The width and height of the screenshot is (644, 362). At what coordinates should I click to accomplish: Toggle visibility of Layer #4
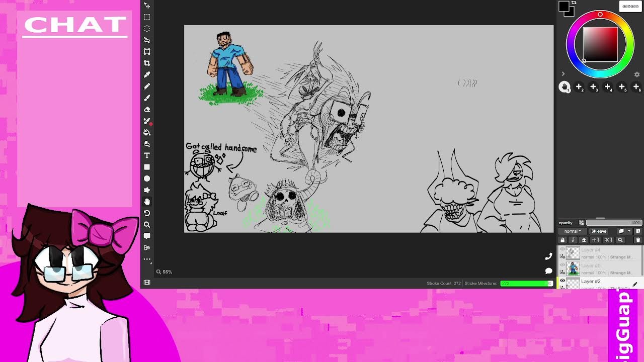pyautogui.click(x=562, y=249)
